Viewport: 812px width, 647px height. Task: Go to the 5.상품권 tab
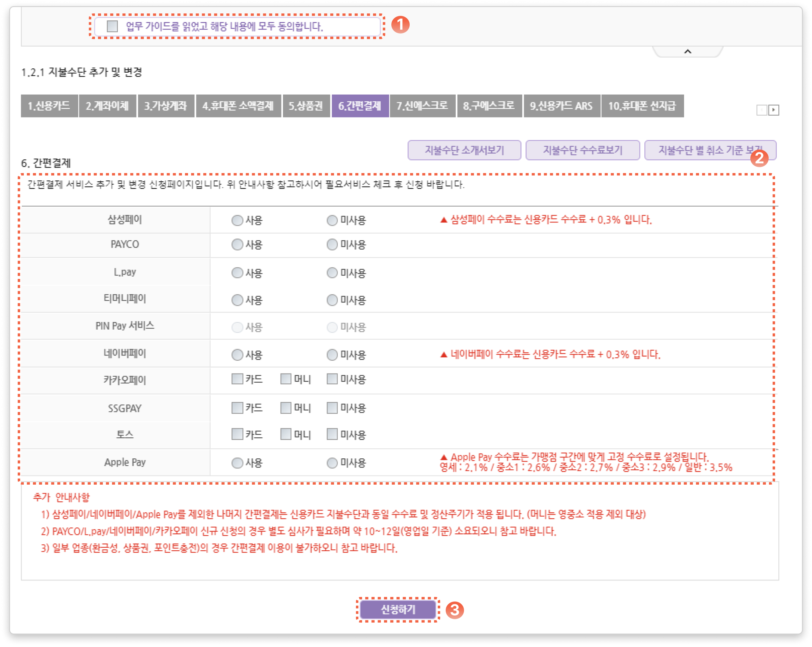click(306, 106)
